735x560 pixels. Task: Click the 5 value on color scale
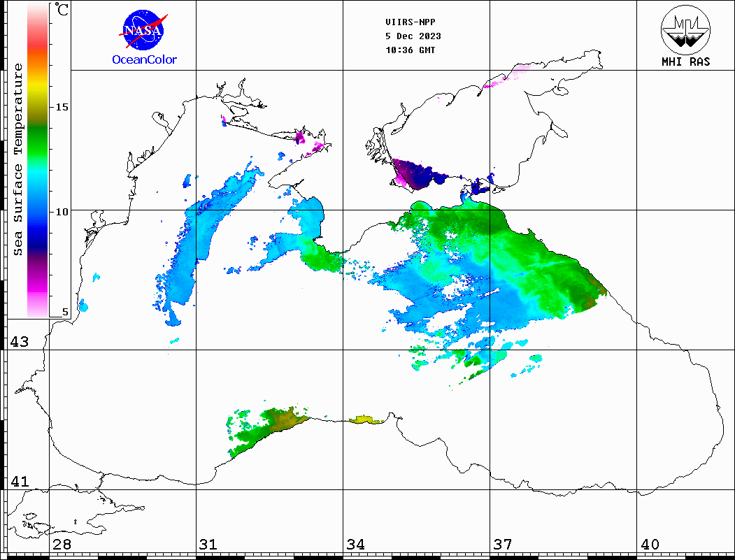pos(65,312)
